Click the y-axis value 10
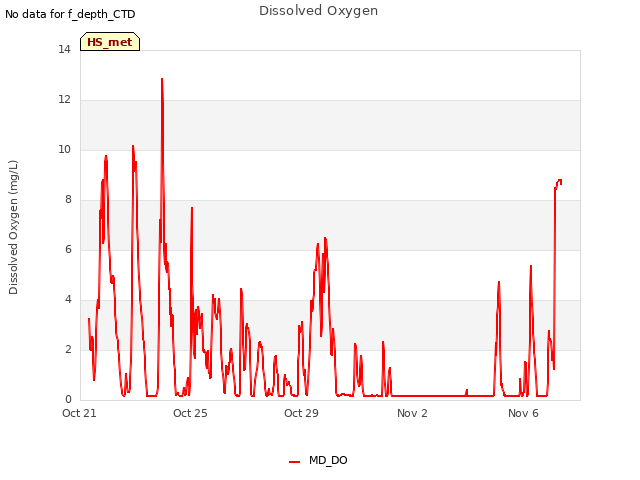The width and height of the screenshot is (640, 480). (64, 149)
